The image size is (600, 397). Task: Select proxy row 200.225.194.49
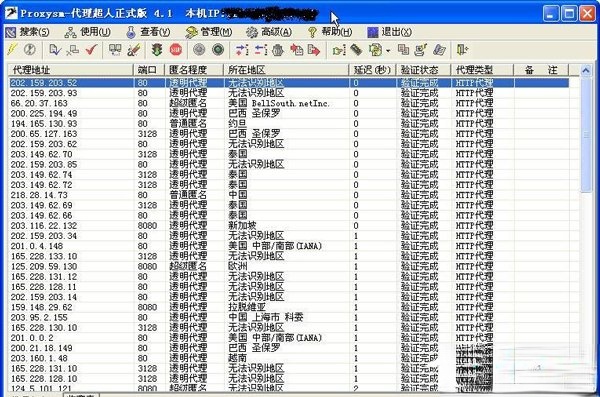click(289, 113)
